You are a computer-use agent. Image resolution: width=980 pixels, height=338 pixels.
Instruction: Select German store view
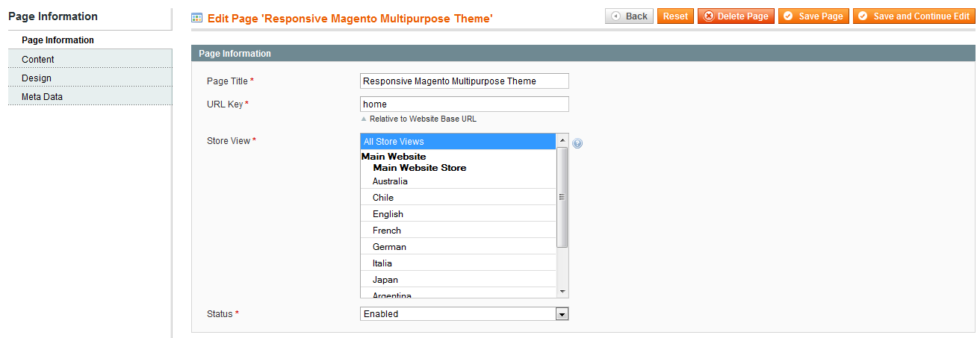point(459,247)
